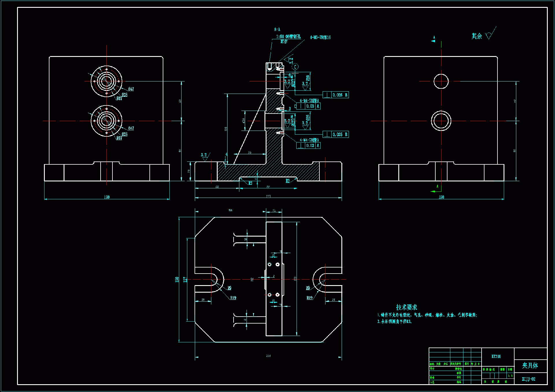Image resolution: width=555 pixels, height=392 pixels.
Task: Click the 190 dimension under left view
Action: (x=107, y=197)
